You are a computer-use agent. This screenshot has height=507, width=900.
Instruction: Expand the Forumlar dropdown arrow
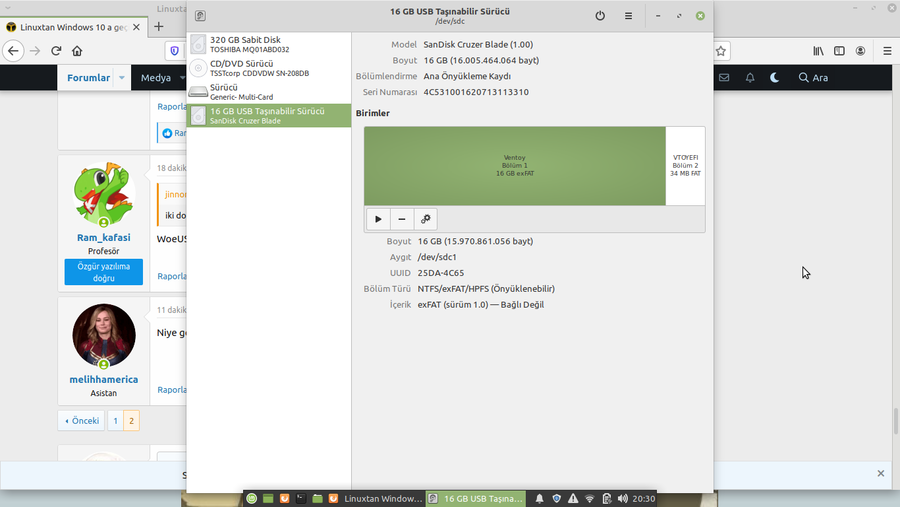pos(122,78)
